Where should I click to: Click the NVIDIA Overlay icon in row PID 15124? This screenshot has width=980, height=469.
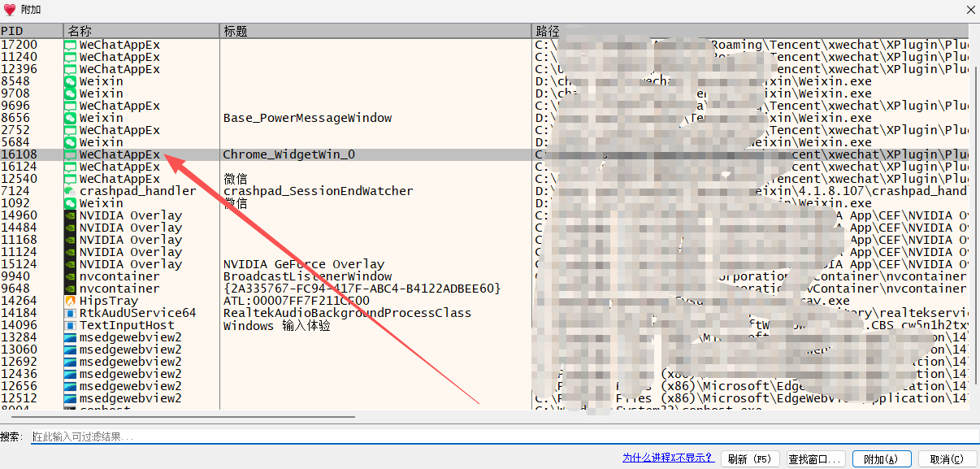(71, 264)
